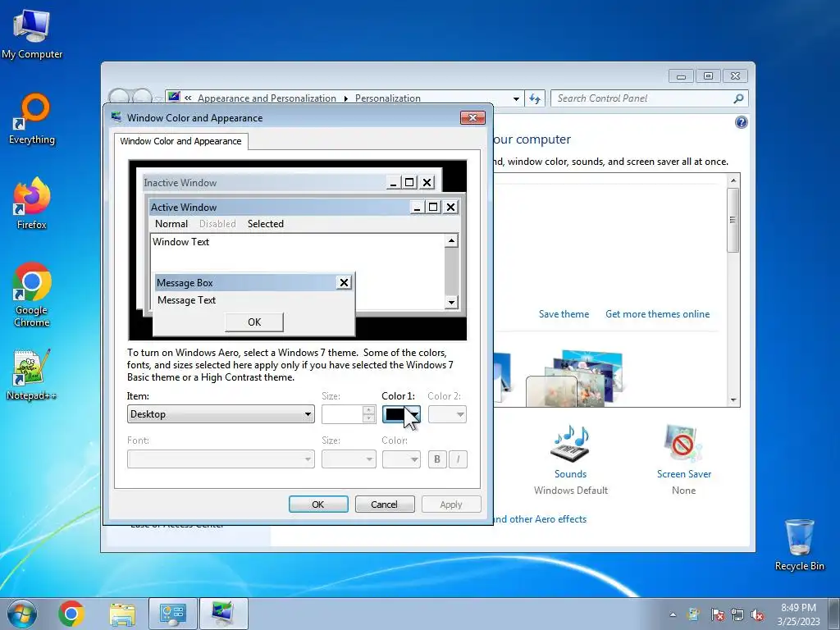Screen dimensions: 840x630
Task: Click the themes list scroll-down arrow
Action: coord(733,400)
